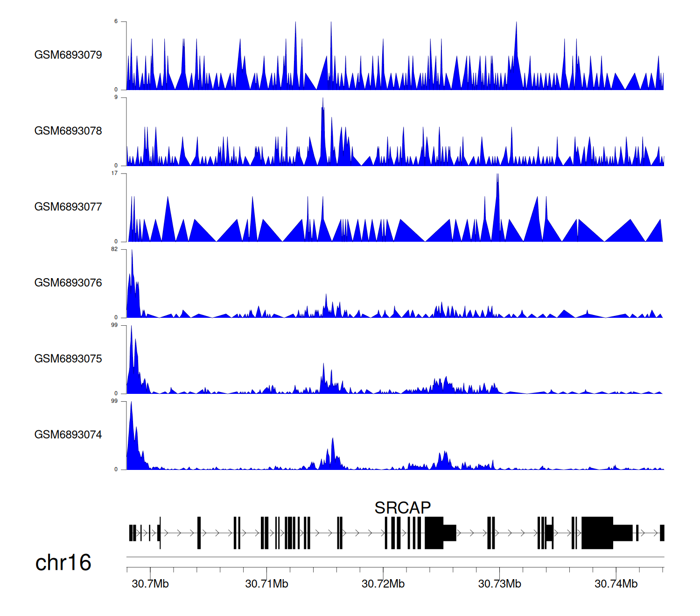Click the SRCAP gene name label

tap(402, 508)
